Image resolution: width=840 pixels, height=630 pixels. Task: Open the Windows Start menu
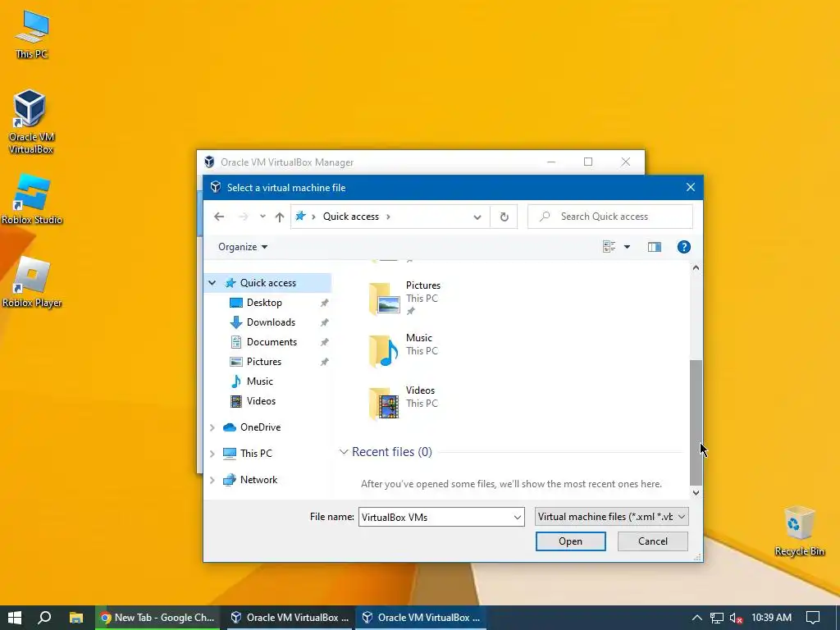15,618
